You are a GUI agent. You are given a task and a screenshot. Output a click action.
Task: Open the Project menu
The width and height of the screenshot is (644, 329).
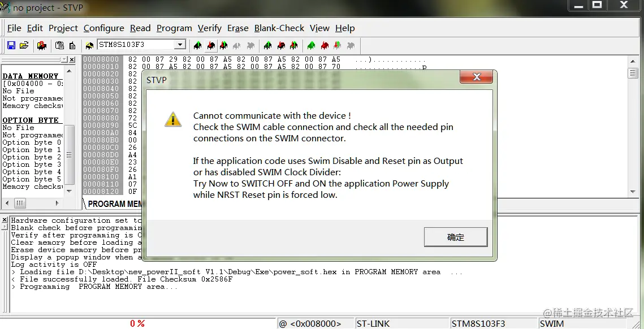(x=63, y=28)
